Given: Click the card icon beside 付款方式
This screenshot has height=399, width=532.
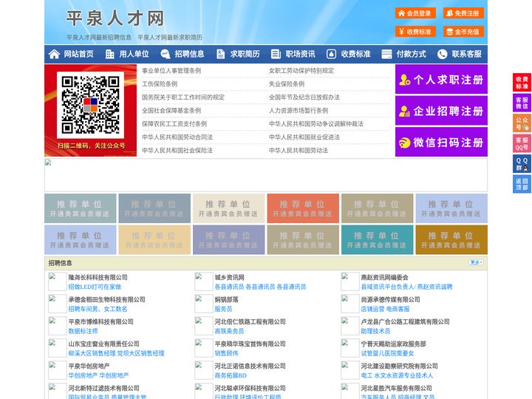Looking at the screenshot, I should point(386,54).
